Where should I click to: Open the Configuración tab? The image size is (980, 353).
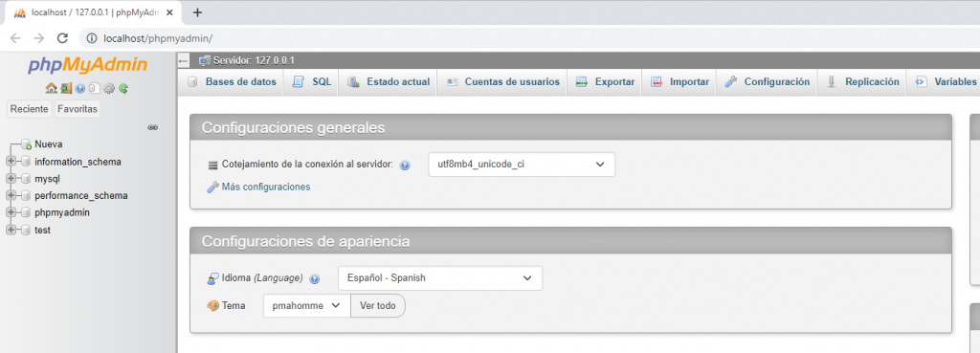(x=767, y=82)
